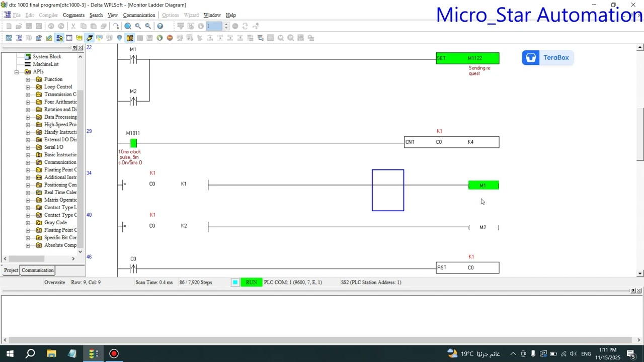This screenshot has width=644, height=362.
Task: Toggle the highlighted flowchart monitor toolbar button
Action: [59, 38]
